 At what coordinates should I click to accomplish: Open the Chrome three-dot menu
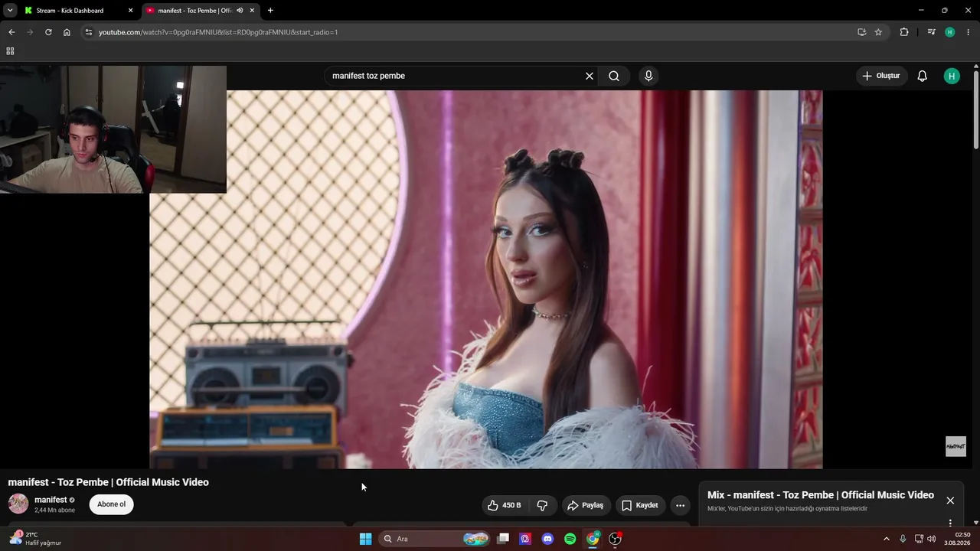(969, 32)
